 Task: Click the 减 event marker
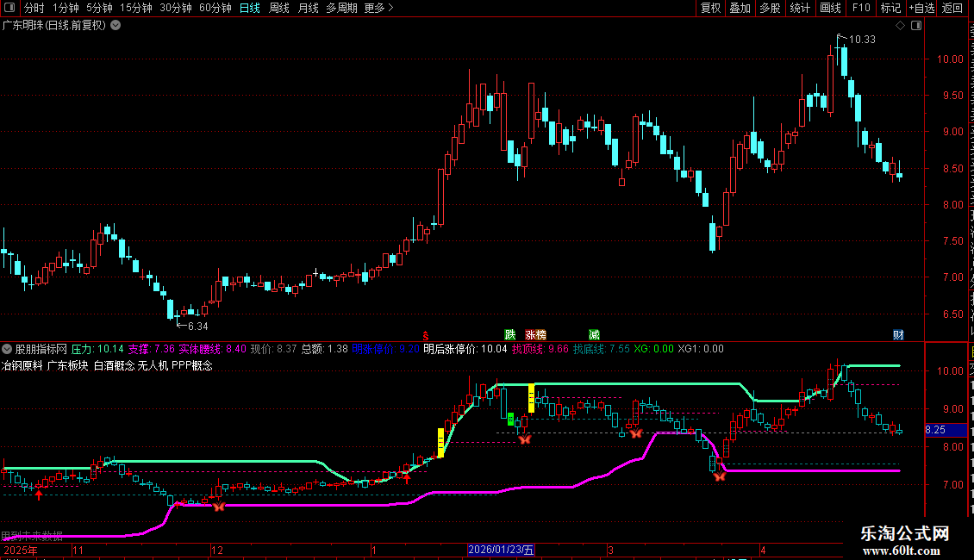pyautogui.click(x=594, y=334)
